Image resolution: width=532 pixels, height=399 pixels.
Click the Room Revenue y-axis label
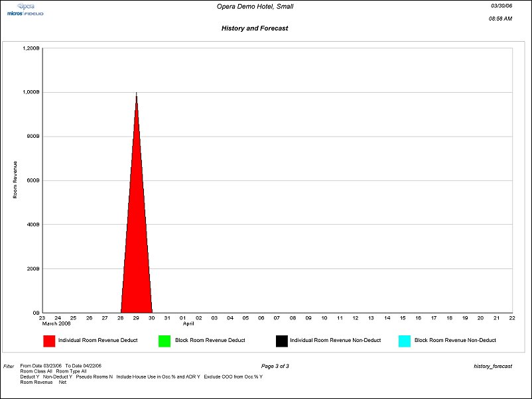point(15,180)
